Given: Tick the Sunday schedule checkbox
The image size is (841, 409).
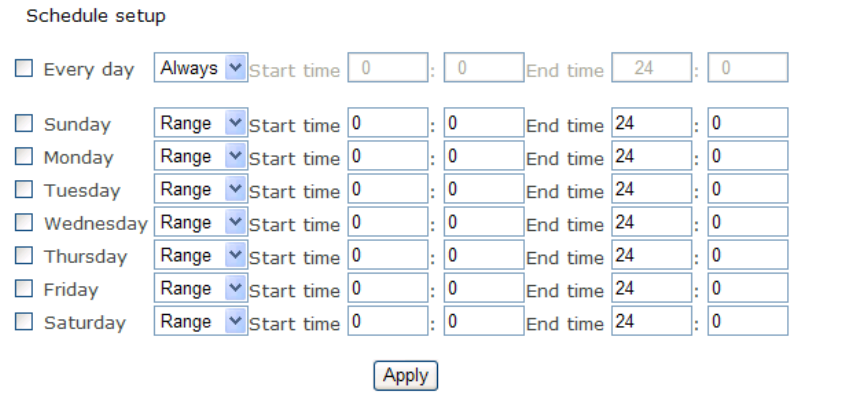Looking at the screenshot, I should 24,124.
